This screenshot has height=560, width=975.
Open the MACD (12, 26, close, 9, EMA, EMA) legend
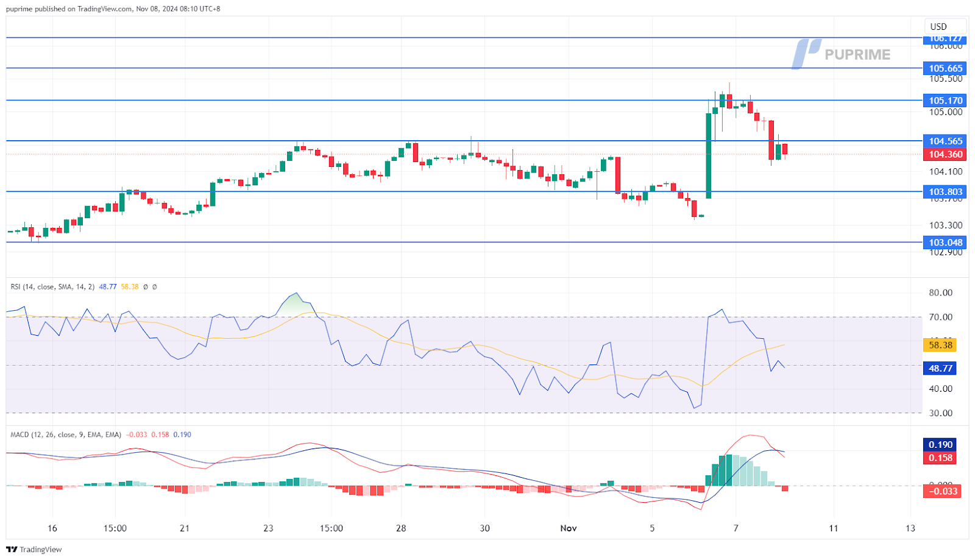pos(66,434)
